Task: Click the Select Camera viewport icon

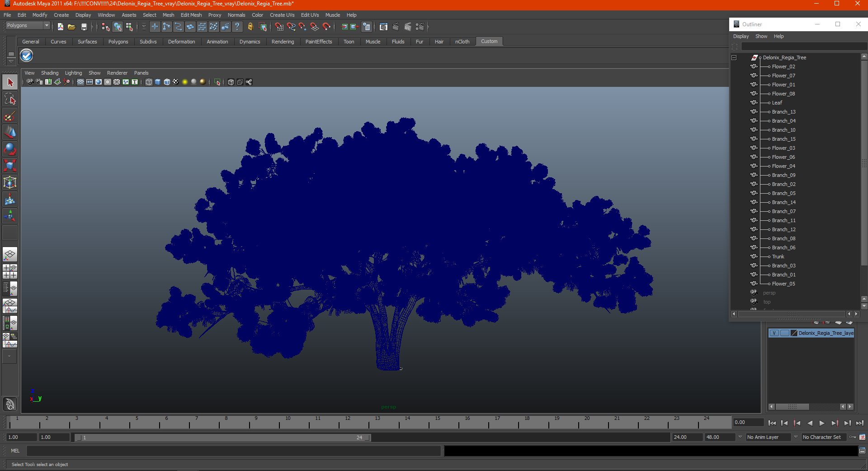Action: tap(30, 82)
